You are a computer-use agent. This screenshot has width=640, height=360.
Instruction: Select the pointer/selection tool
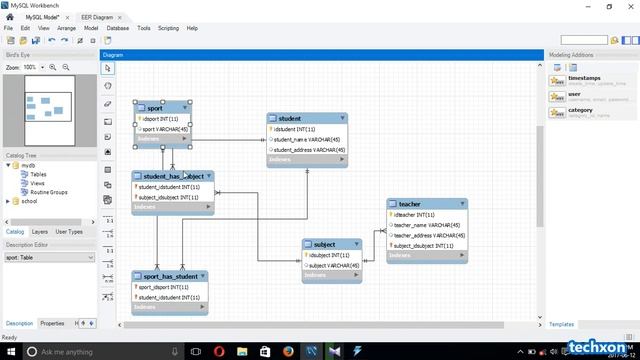point(108,68)
